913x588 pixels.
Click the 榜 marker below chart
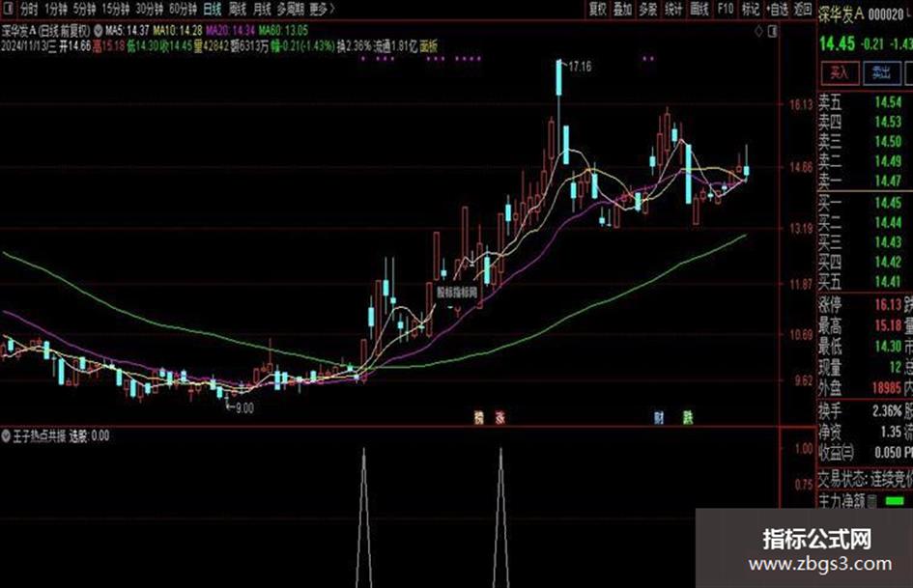(478, 417)
